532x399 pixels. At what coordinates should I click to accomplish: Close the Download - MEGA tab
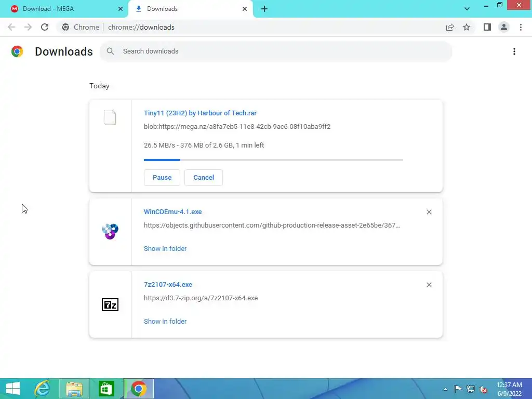click(121, 9)
